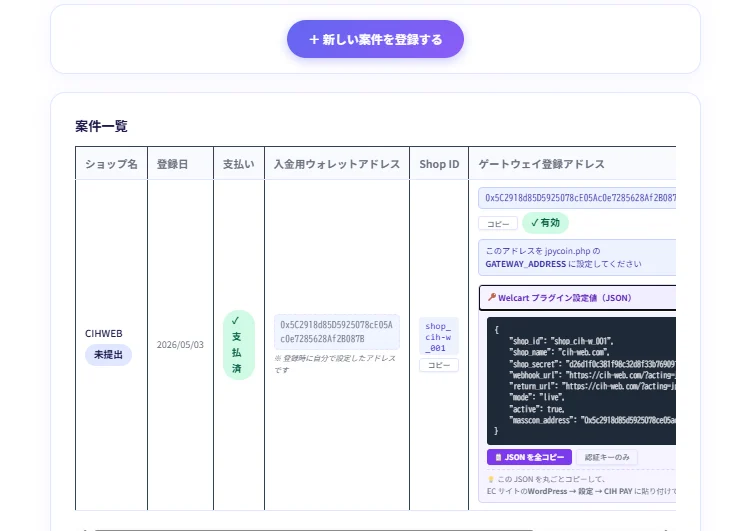This screenshot has width=750, height=531.
Task: Click the 有効 status badge
Action: pyautogui.click(x=545, y=223)
